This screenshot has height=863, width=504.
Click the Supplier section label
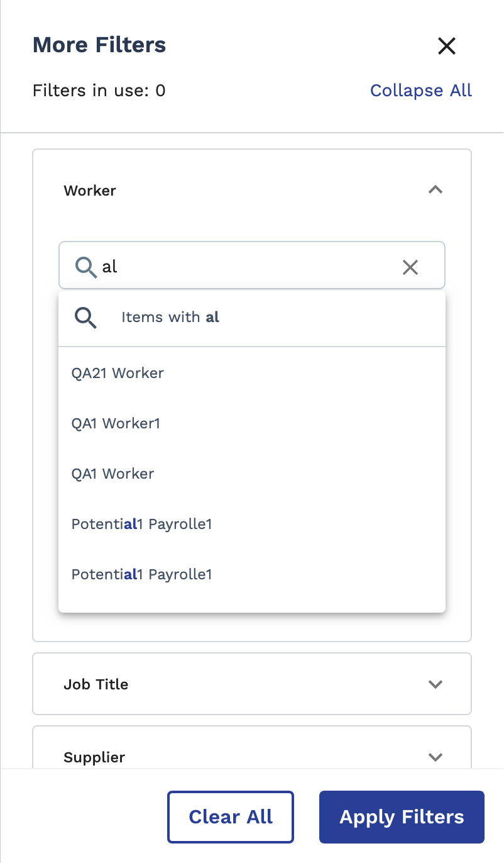94,757
